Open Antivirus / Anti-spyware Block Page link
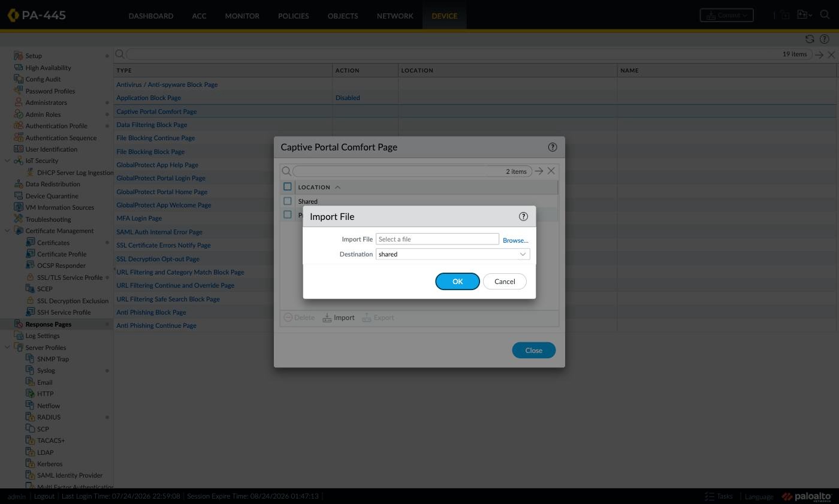This screenshot has height=504, width=839. [167, 84]
